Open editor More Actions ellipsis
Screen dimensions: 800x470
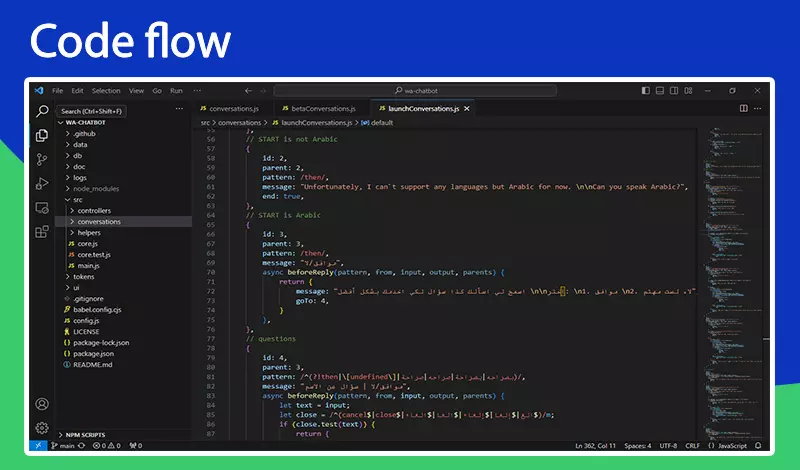point(758,108)
